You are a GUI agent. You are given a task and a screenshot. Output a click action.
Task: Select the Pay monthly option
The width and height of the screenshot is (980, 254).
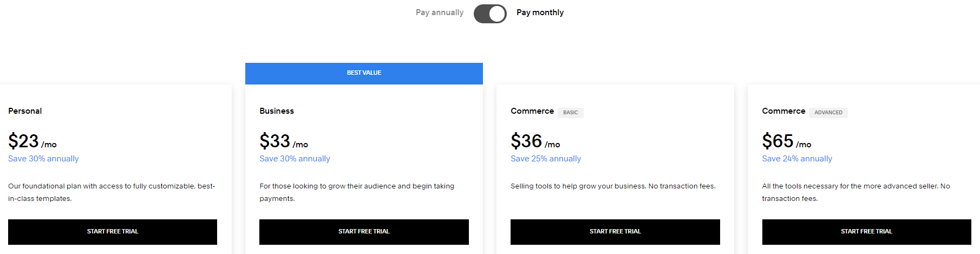[540, 12]
